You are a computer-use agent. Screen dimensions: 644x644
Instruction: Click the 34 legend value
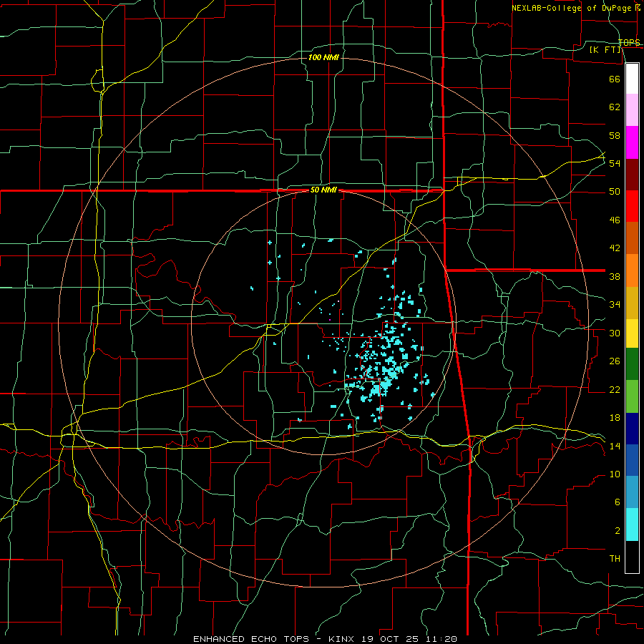[615, 305]
